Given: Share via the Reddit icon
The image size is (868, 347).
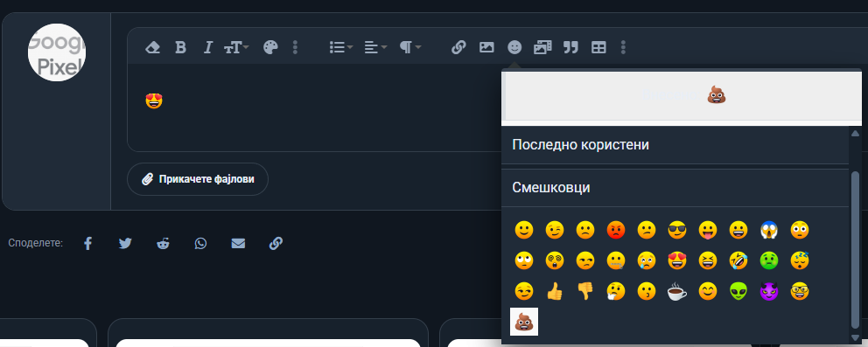Looking at the screenshot, I should [163, 243].
